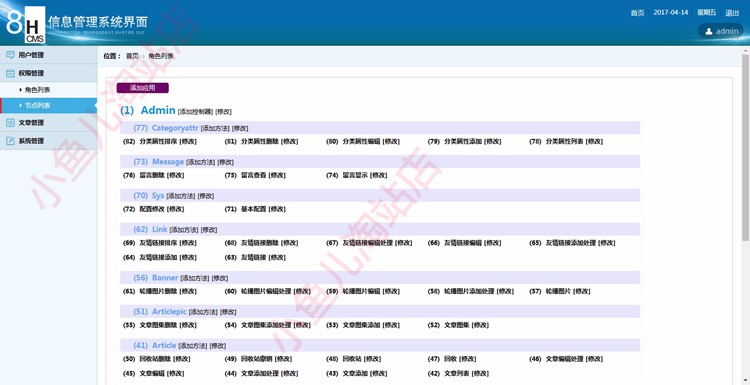The height and width of the screenshot is (385, 750).
Task: Click the page vertical scrollbar
Action: point(746,147)
